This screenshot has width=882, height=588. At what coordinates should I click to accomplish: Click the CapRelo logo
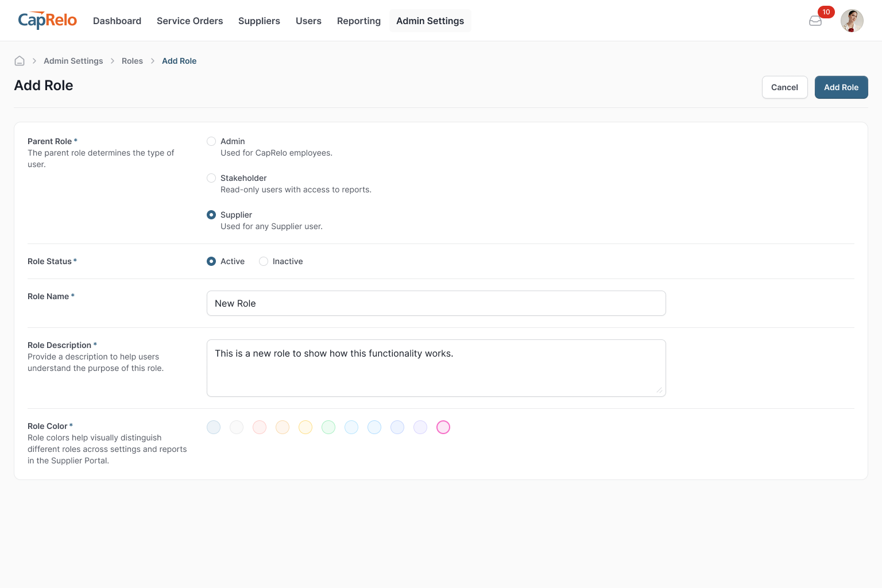pos(48,21)
